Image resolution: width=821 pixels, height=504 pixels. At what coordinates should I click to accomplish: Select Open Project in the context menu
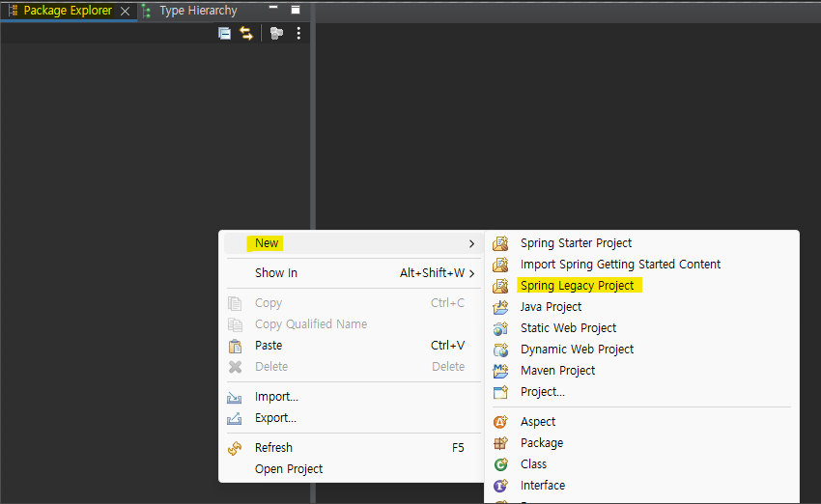pyautogui.click(x=352, y=469)
